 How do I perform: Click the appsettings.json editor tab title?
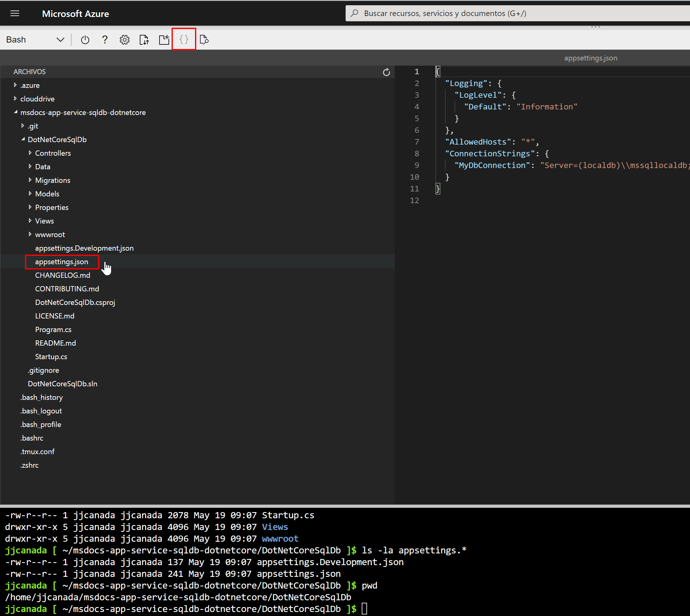pos(590,58)
